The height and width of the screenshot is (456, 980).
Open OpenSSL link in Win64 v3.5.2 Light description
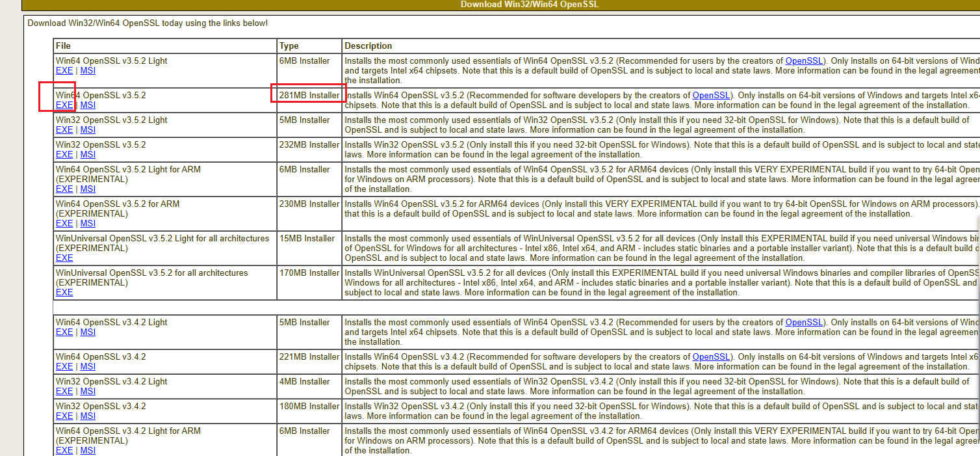[804, 60]
